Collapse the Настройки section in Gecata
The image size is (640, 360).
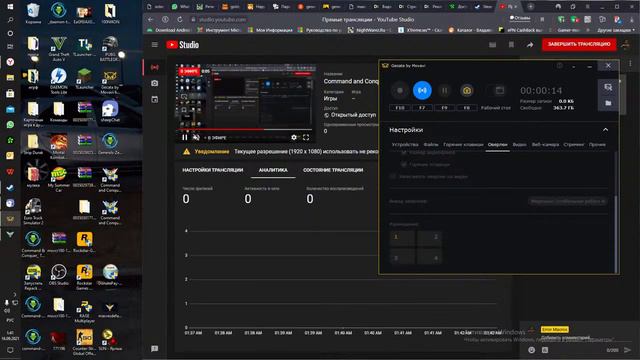605,130
